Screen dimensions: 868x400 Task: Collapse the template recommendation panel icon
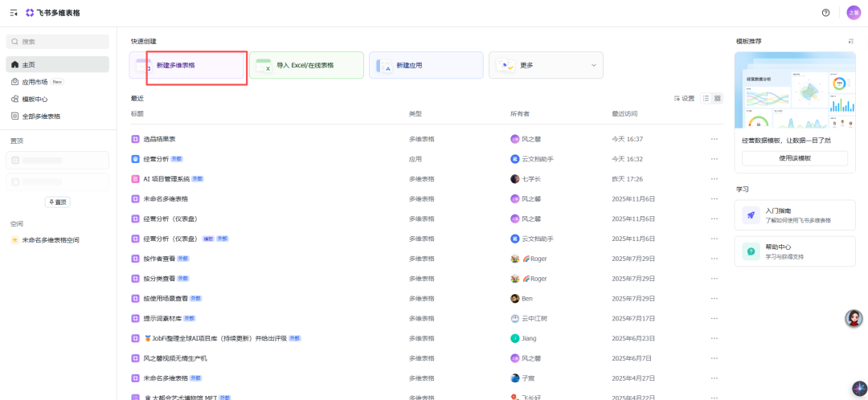851,42
